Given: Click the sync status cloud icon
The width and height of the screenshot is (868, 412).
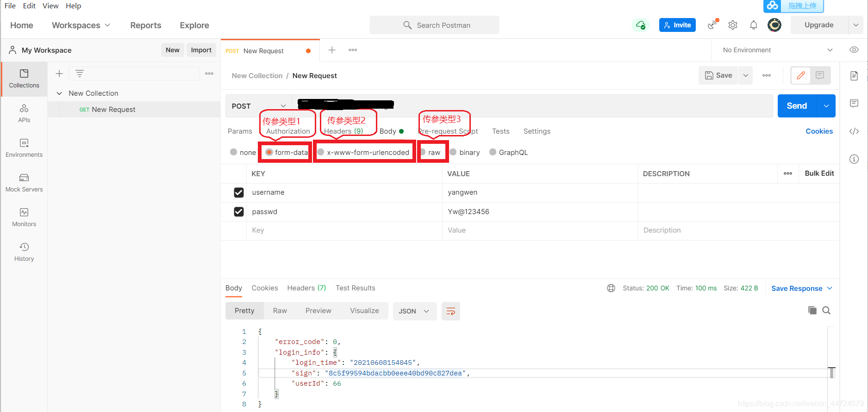Looking at the screenshot, I should (x=641, y=25).
